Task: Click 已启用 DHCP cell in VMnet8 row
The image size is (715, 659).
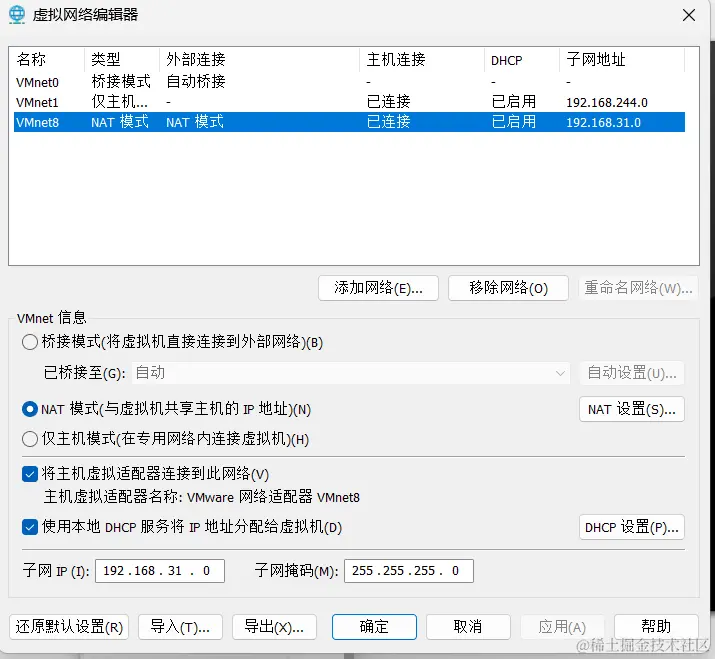Action: pos(513,122)
